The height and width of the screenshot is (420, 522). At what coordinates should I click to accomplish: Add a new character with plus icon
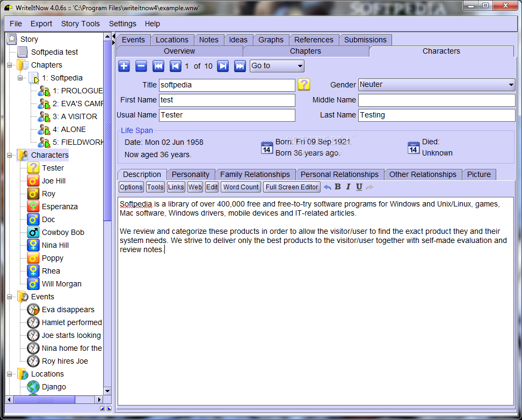[x=124, y=66]
